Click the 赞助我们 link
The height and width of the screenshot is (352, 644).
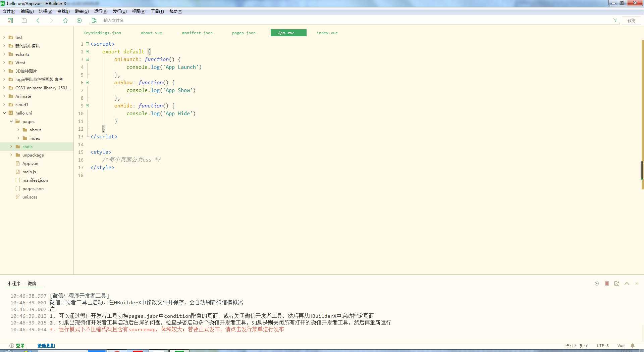(46, 346)
